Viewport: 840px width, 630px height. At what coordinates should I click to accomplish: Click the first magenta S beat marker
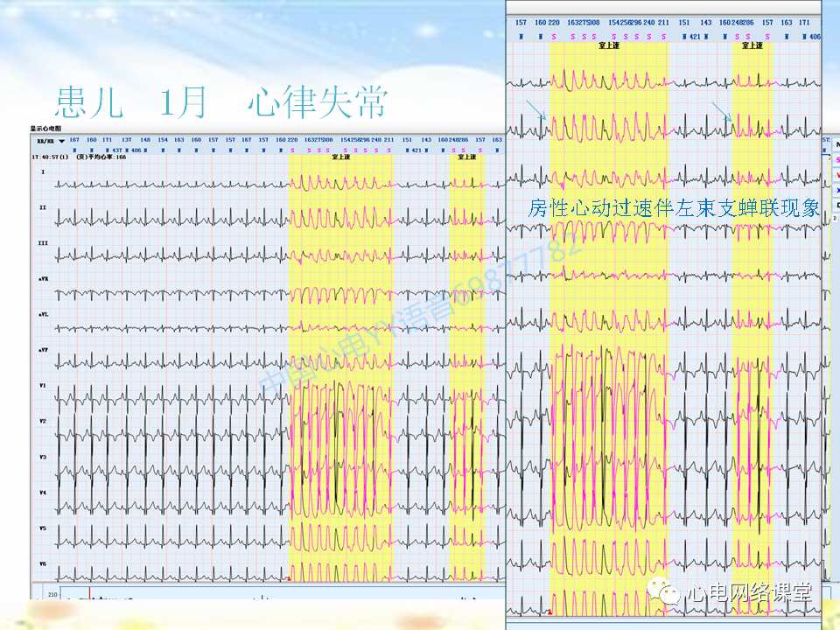(292, 150)
